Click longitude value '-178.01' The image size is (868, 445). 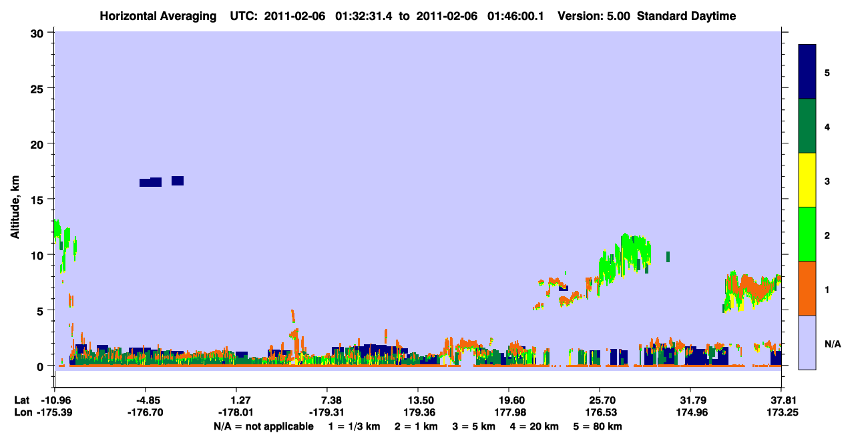(236, 412)
